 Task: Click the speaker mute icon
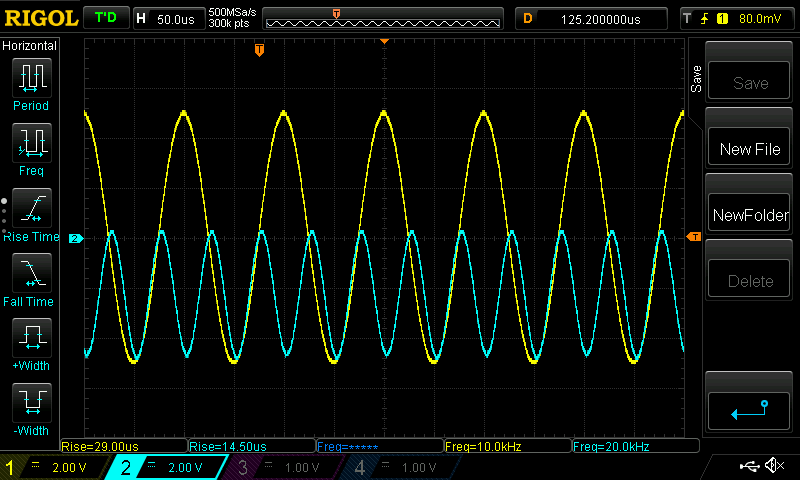773,466
